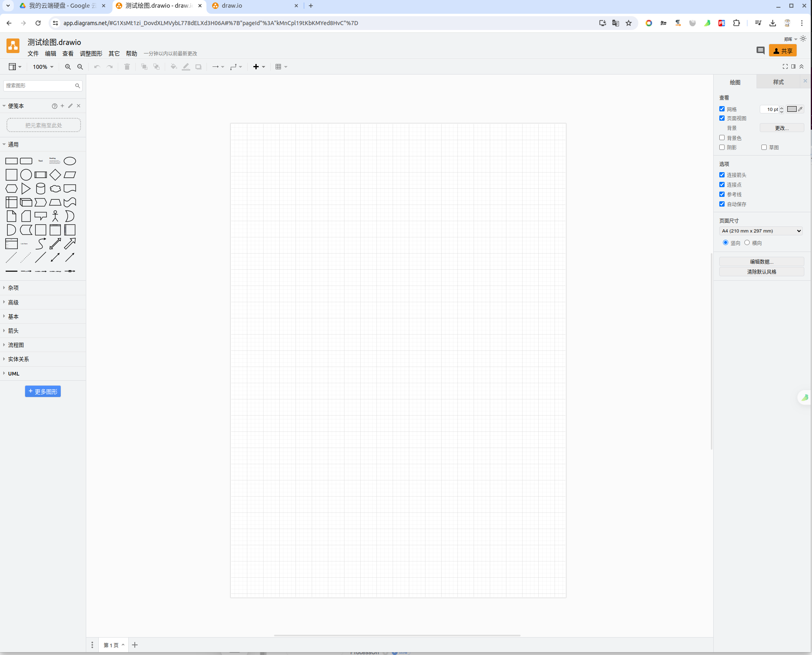Click the fullscreen icon in the toolbar

click(785, 67)
